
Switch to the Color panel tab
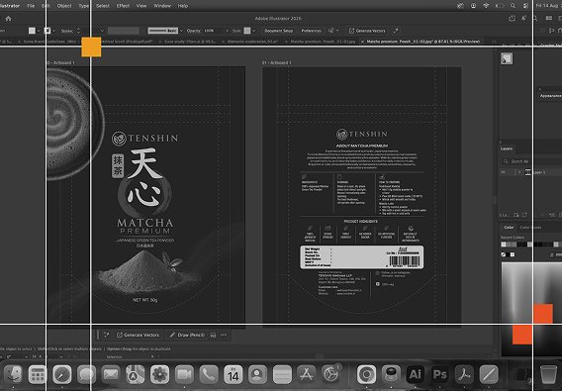tap(509, 228)
